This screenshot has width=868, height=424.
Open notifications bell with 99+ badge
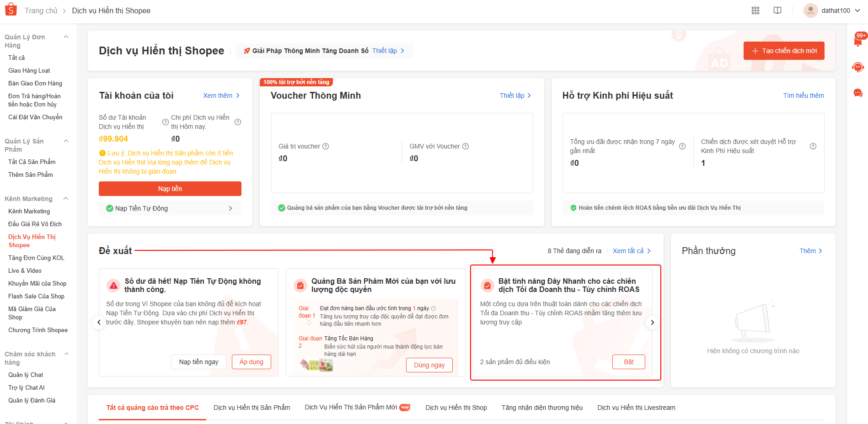[x=858, y=42]
